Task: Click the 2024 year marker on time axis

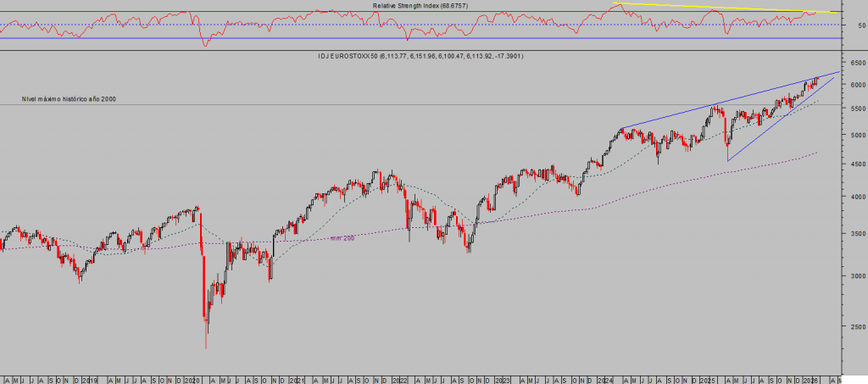Action: [x=603, y=379]
